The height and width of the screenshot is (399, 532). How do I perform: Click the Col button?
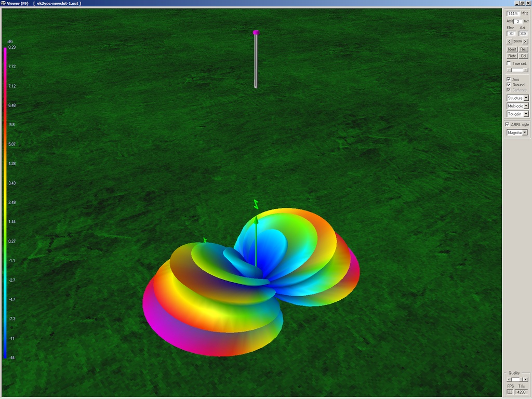tap(523, 56)
